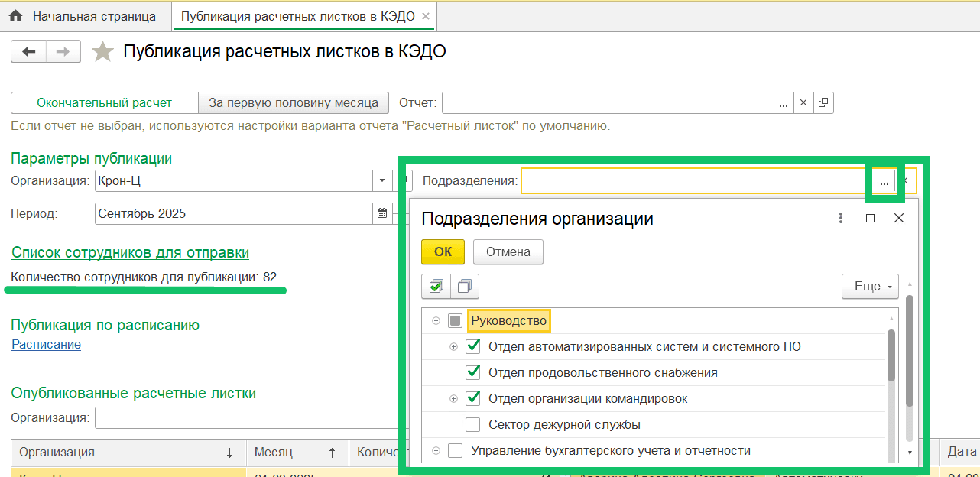Check Управление бухгалтерского учета и отчетности

[x=456, y=451]
